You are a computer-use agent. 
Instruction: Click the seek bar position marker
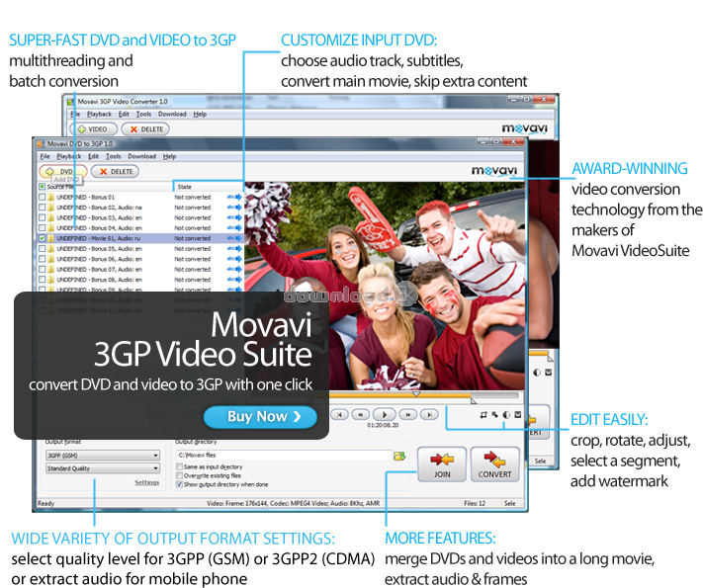click(x=416, y=394)
